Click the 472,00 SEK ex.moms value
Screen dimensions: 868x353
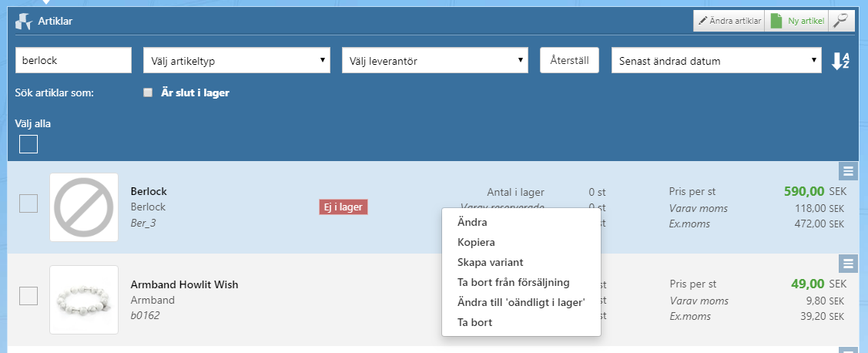click(818, 224)
